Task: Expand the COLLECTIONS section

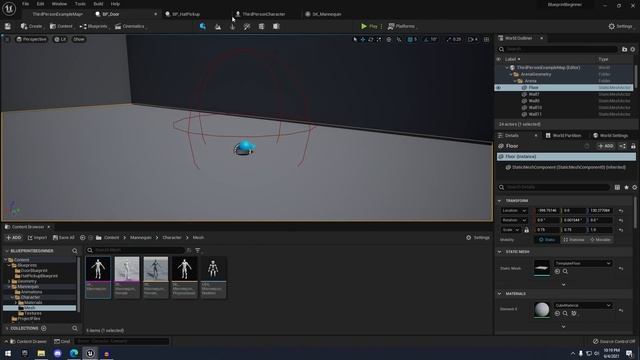Action: coord(7,328)
